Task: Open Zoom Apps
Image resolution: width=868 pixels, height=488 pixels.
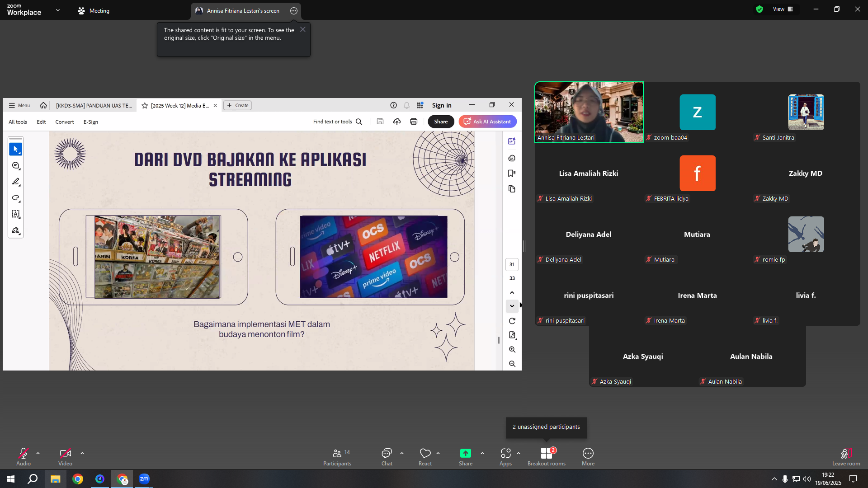Action: tap(505, 457)
